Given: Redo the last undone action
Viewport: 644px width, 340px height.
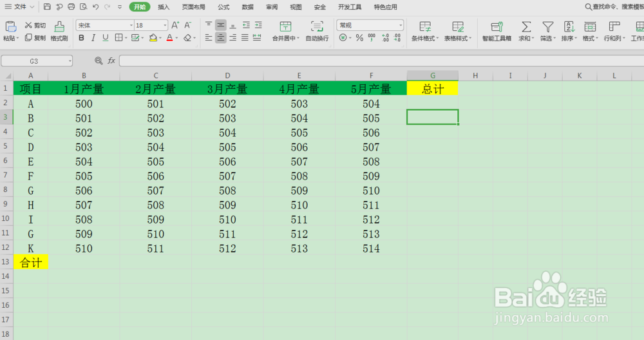Looking at the screenshot, I should click(x=107, y=6).
